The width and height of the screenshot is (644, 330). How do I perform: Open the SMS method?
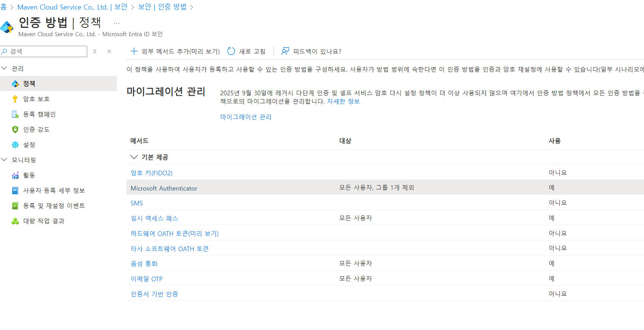click(x=137, y=203)
